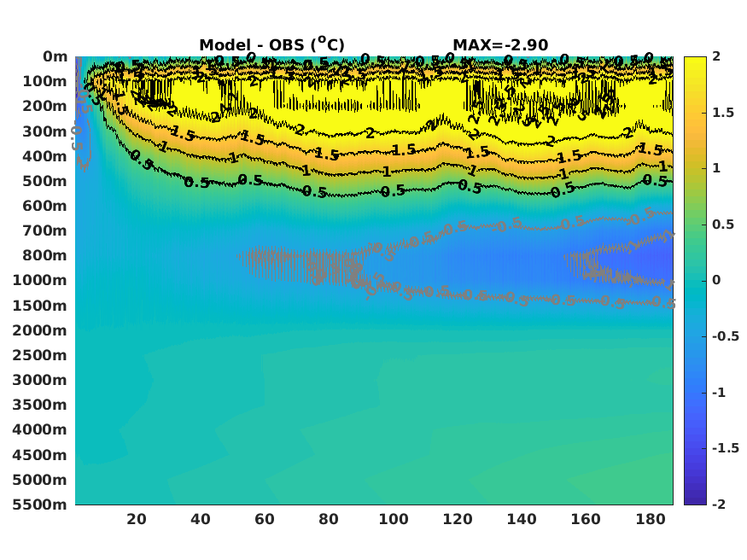Viewport: 747px width, 560px height.
Task: Click the depth axis label "3500m"
Action: pyautogui.click(x=40, y=405)
